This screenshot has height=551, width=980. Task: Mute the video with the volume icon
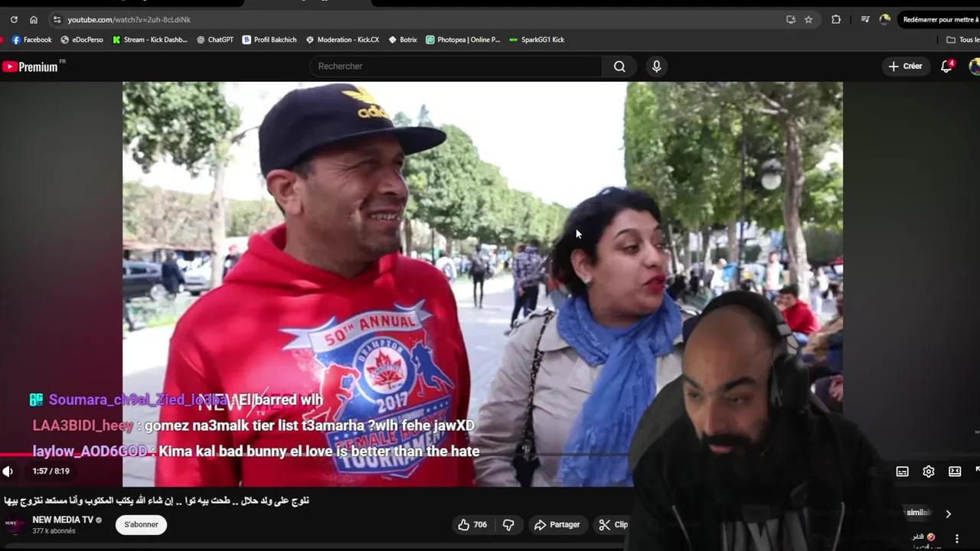8,471
